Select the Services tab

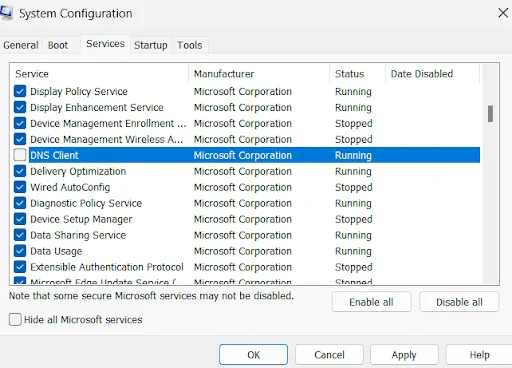[105, 44]
